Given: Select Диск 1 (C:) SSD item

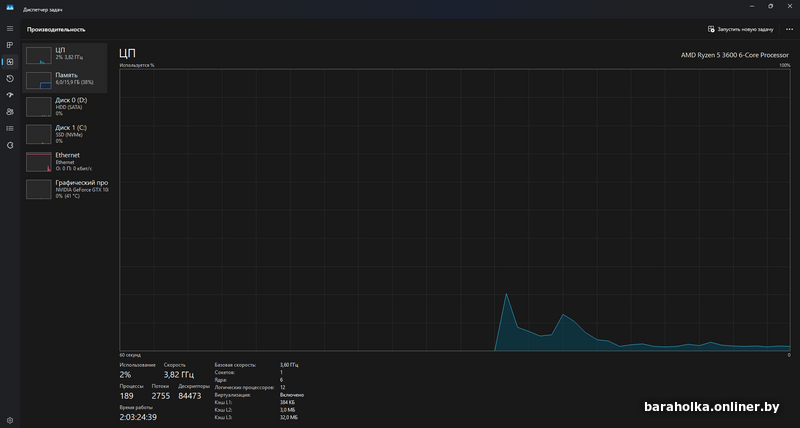Looking at the screenshot, I should tap(65, 134).
